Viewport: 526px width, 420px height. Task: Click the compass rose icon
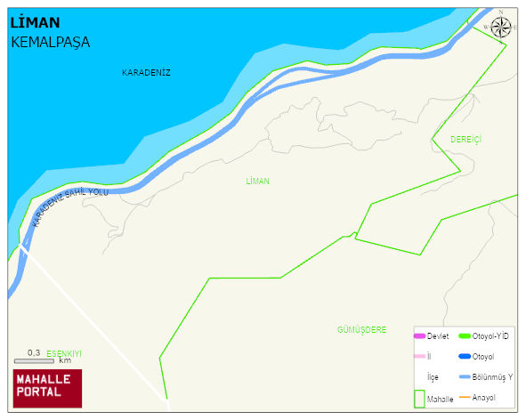pos(501,28)
